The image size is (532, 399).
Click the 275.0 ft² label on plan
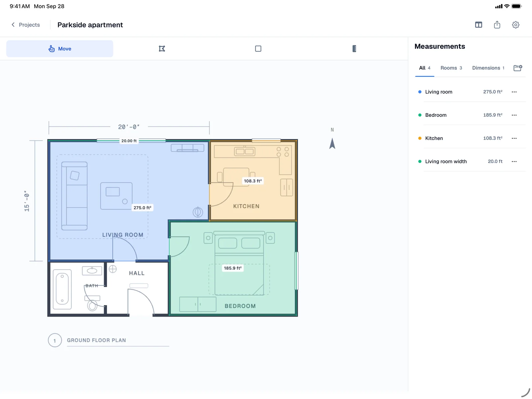(x=142, y=207)
